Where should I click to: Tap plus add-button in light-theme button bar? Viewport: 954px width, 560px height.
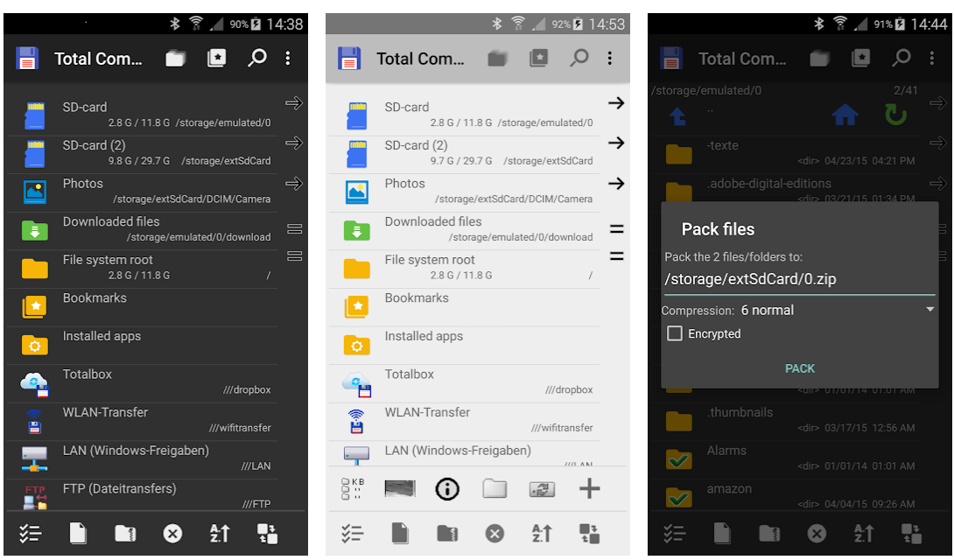point(589,488)
